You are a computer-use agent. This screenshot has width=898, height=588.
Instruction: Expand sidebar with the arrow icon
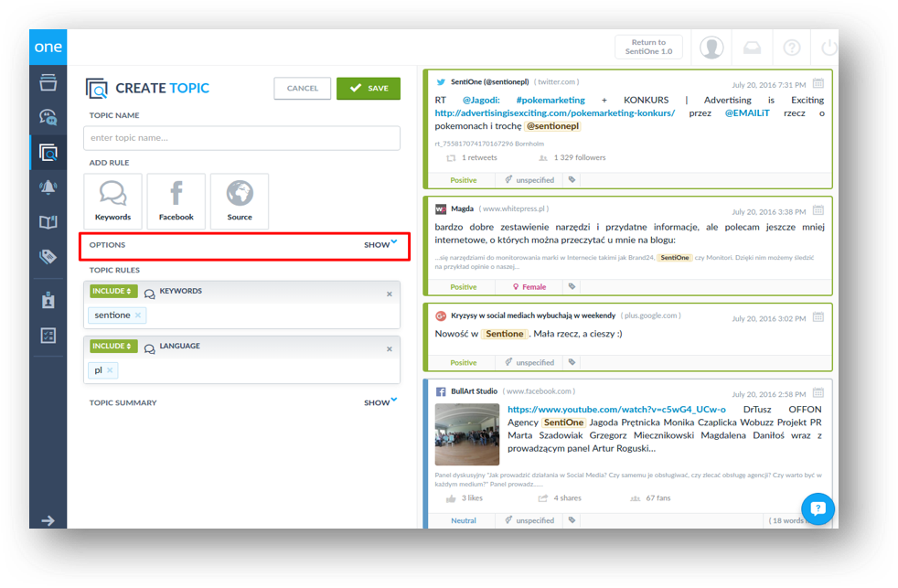tap(48, 520)
